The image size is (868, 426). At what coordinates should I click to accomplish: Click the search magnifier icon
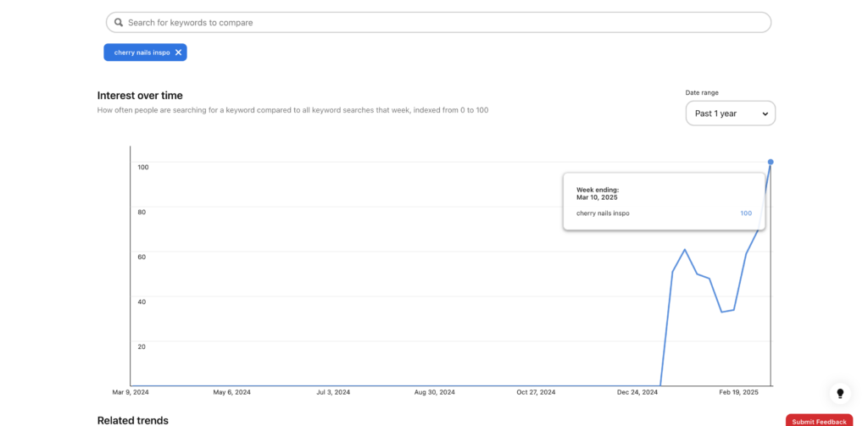pyautogui.click(x=119, y=23)
